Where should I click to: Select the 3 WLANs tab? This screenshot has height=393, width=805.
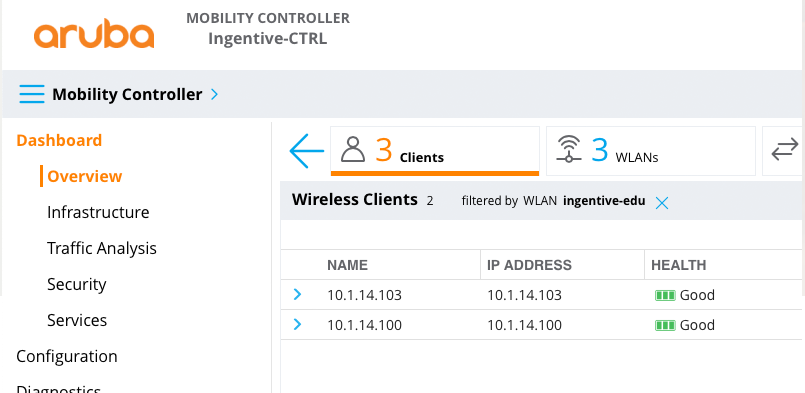pyautogui.click(x=650, y=151)
